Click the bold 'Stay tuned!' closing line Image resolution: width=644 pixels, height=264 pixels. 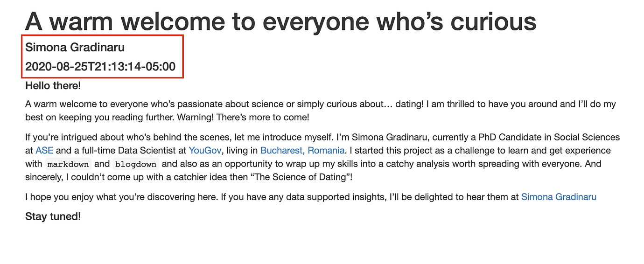(x=53, y=216)
